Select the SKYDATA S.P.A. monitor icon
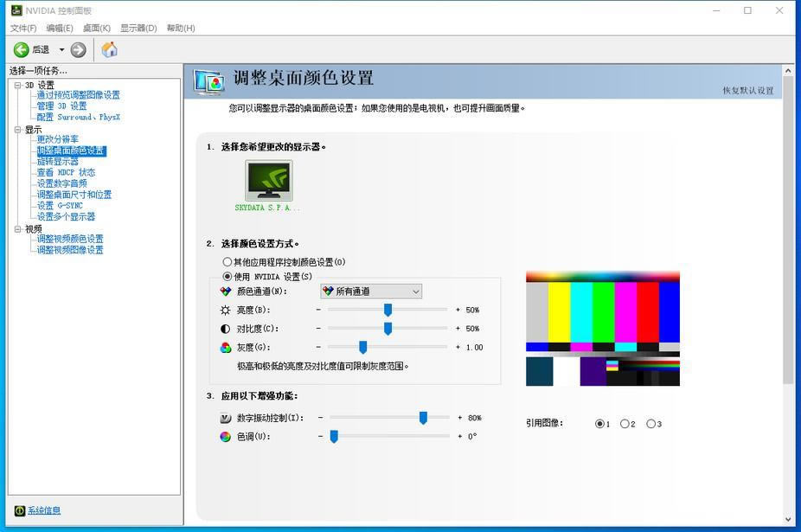 click(269, 181)
